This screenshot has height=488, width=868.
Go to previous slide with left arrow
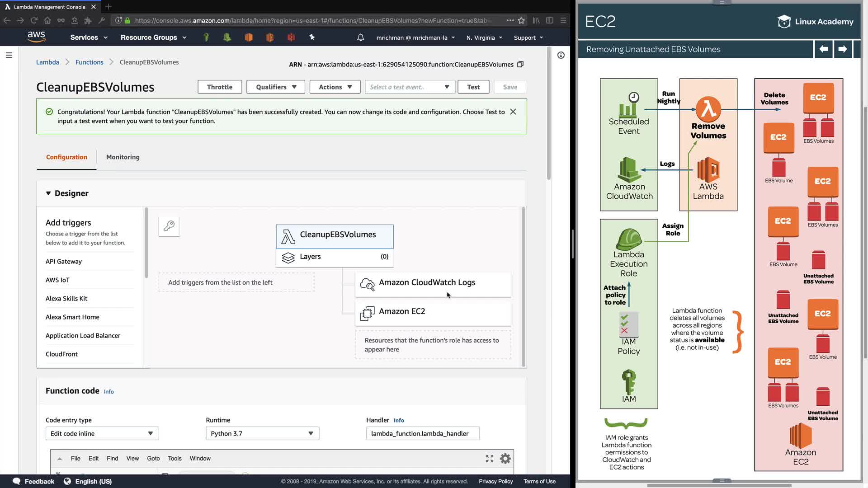click(824, 49)
